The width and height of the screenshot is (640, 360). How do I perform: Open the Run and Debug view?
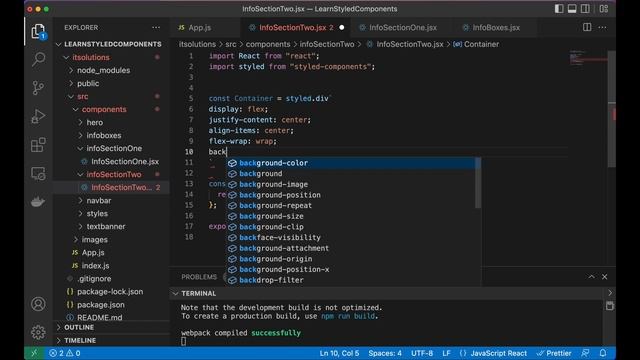[38, 116]
